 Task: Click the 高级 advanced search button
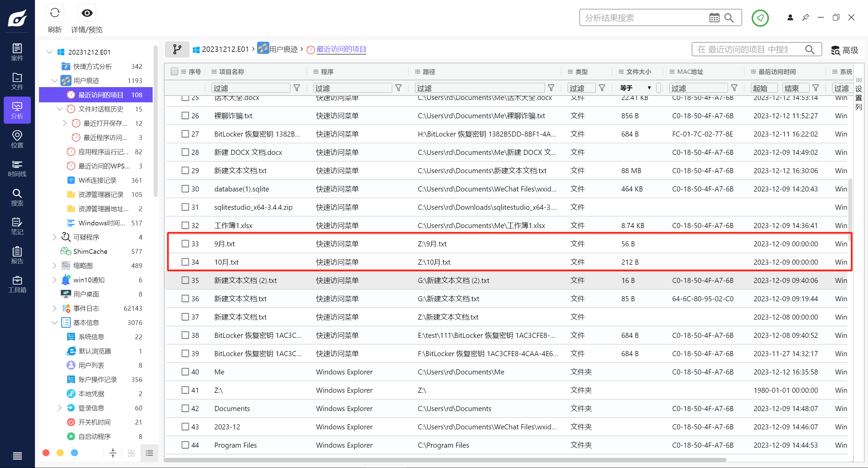tap(845, 50)
